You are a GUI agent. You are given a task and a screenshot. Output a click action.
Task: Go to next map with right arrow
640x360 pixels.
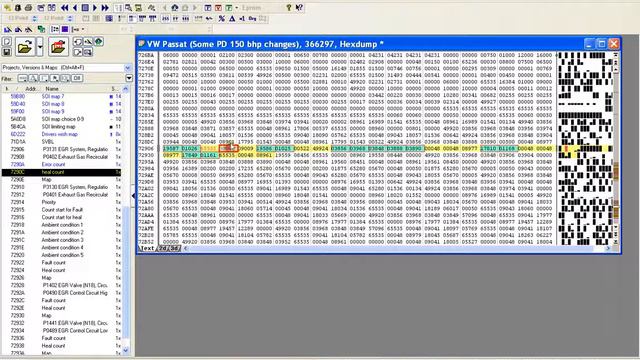coord(95,7)
